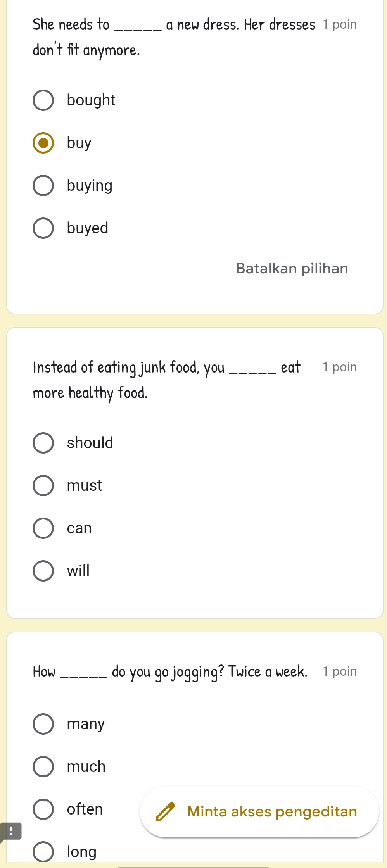Click Minta akses pengeditan button
The width and height of the screenshot is (387, 868).
click(259, 812)
